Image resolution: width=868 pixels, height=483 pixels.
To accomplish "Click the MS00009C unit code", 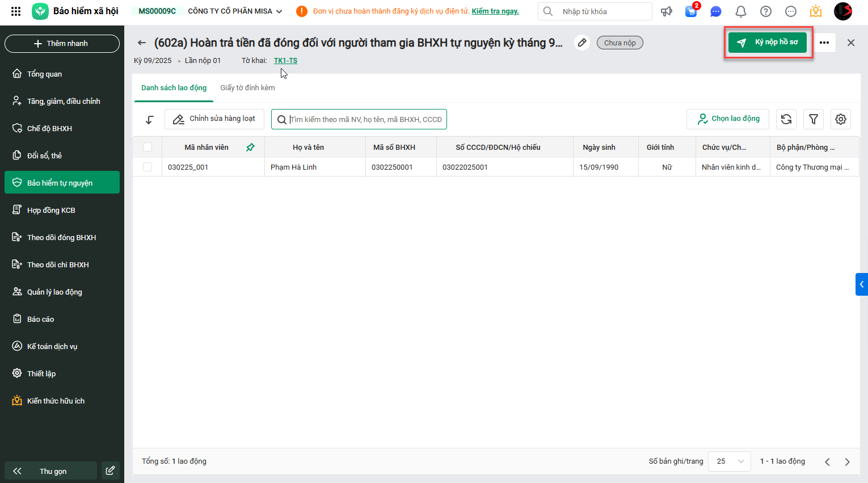I will [157, 11].
